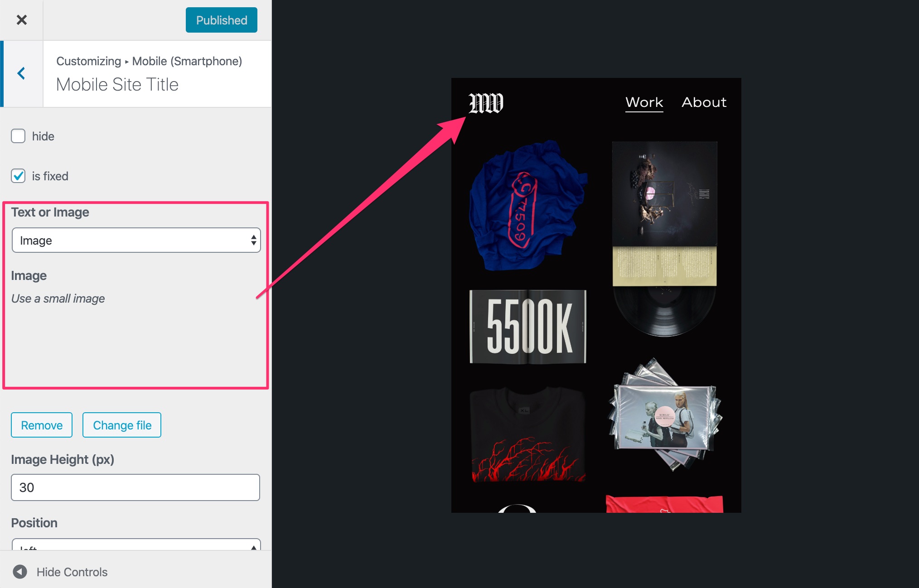Click the Remove image button
This screenshot has width=919, height=588.
pyautogui.click(x=42, y=425)
